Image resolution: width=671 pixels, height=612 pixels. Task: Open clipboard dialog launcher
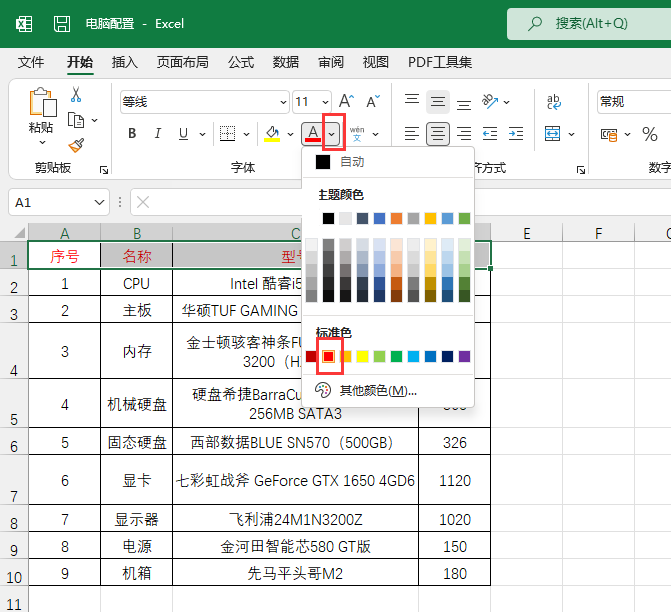(104, 170)
